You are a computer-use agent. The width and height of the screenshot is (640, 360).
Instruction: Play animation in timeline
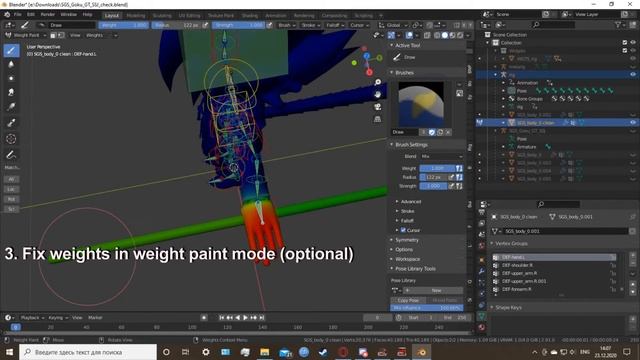(245, 318)
